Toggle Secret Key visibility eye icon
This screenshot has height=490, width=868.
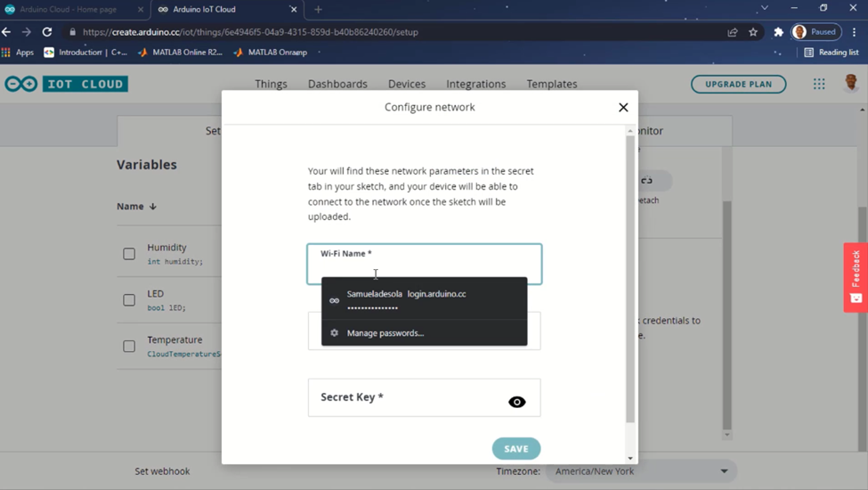click(x=516, y=402)
